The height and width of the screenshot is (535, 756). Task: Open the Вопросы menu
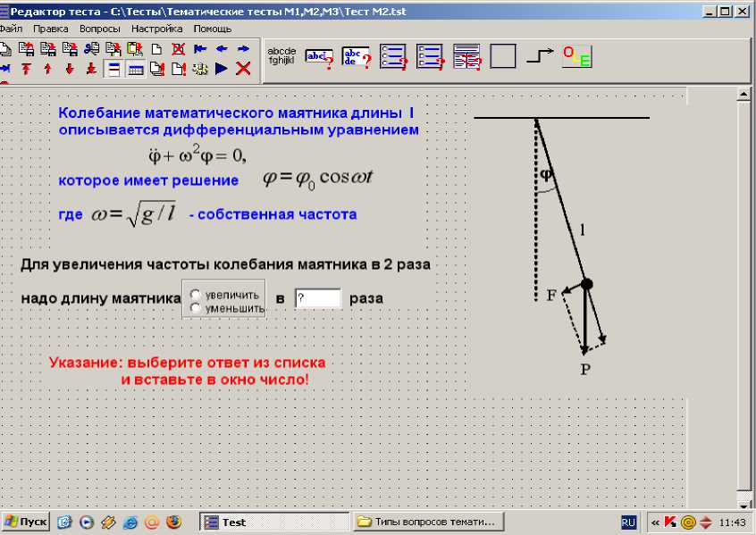tap(100, 29)
